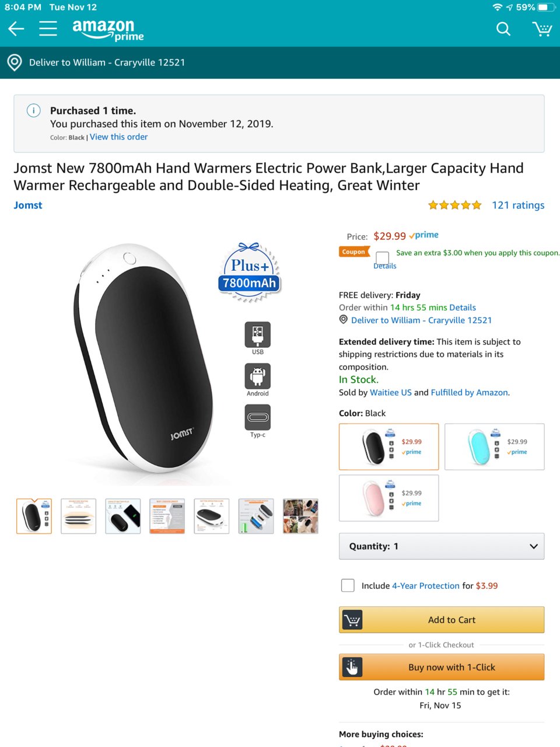Open the search magnifier icon

point(503,29)
